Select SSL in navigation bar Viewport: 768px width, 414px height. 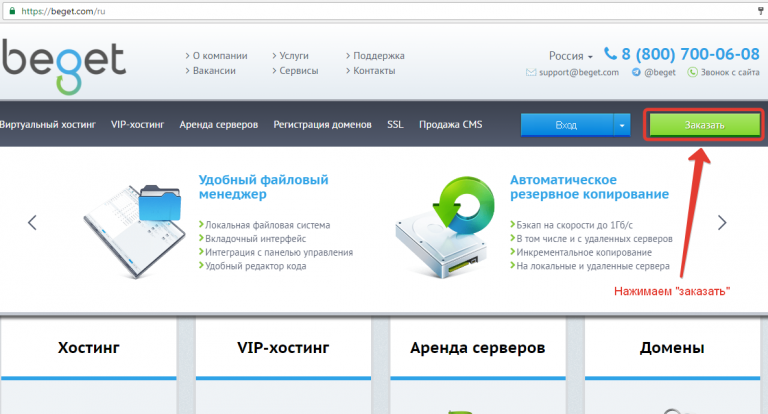(x=395, y=124)
